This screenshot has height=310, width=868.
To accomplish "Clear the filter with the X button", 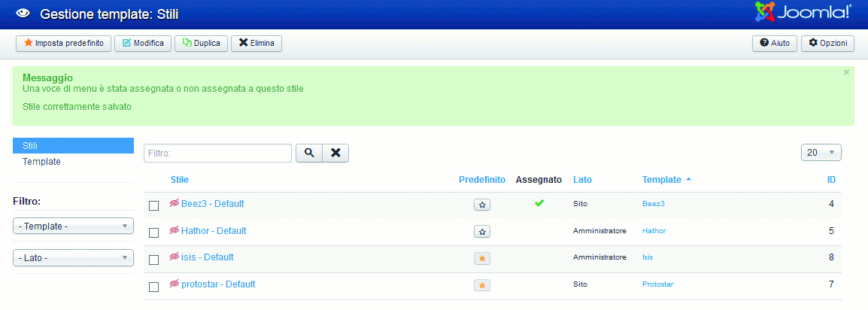I will pyautogui.click(x=335, y=153).
